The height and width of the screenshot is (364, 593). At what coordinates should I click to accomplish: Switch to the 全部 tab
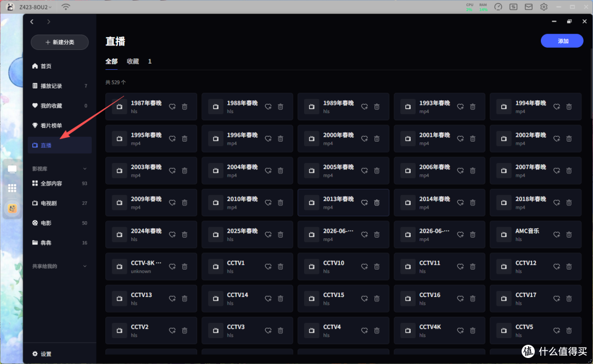[x=111, y=61]
